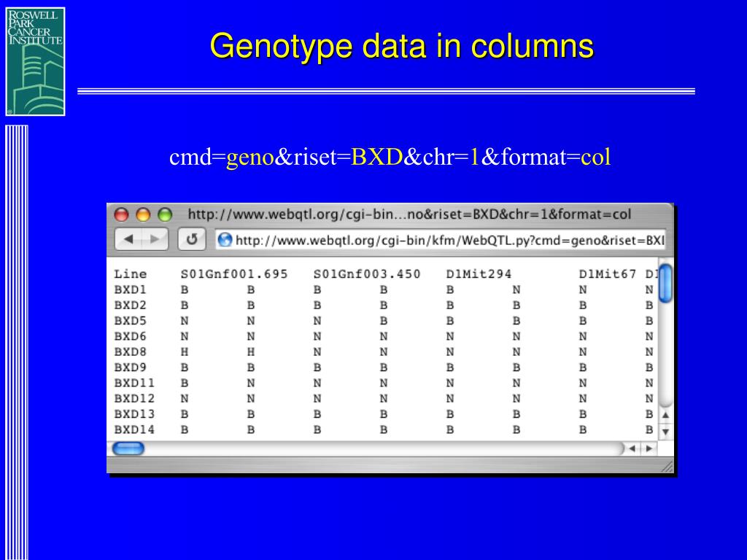The width and height of the screenshot is (747, 560).
Task: Click the BXD1 row label
Action: pyautogui.click(x=130, y=289)
